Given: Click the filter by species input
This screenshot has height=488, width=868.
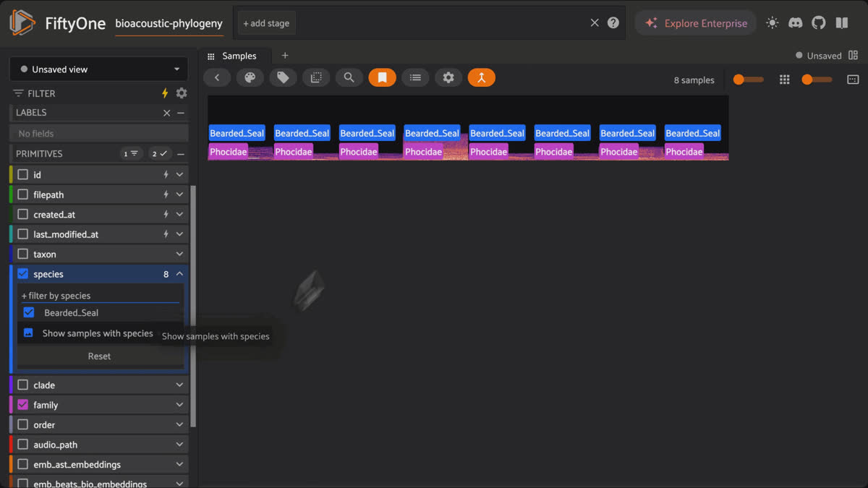Looking at the screenshot, I should pyautogui.click(x=100, y=296).
